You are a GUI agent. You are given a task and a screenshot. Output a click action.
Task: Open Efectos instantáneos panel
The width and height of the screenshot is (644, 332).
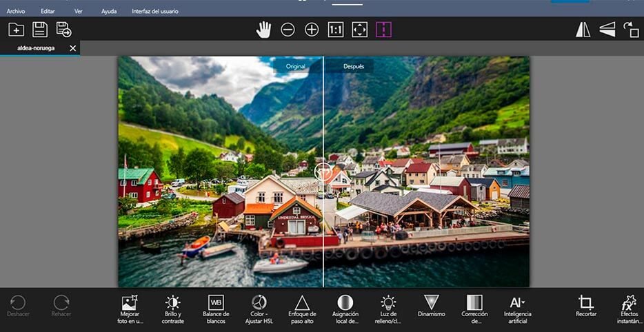[628, 309]
